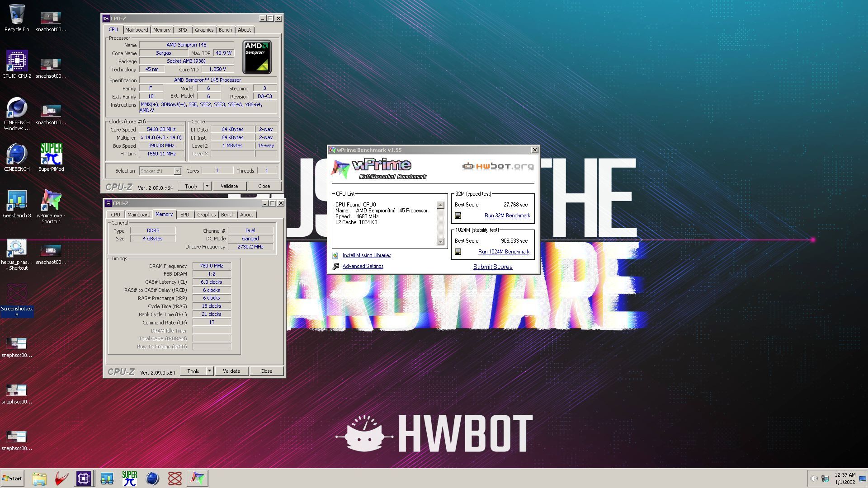Open Super Pi from the taskbar
The height and width of the screenshot is (488, 868).
[130, 478]
